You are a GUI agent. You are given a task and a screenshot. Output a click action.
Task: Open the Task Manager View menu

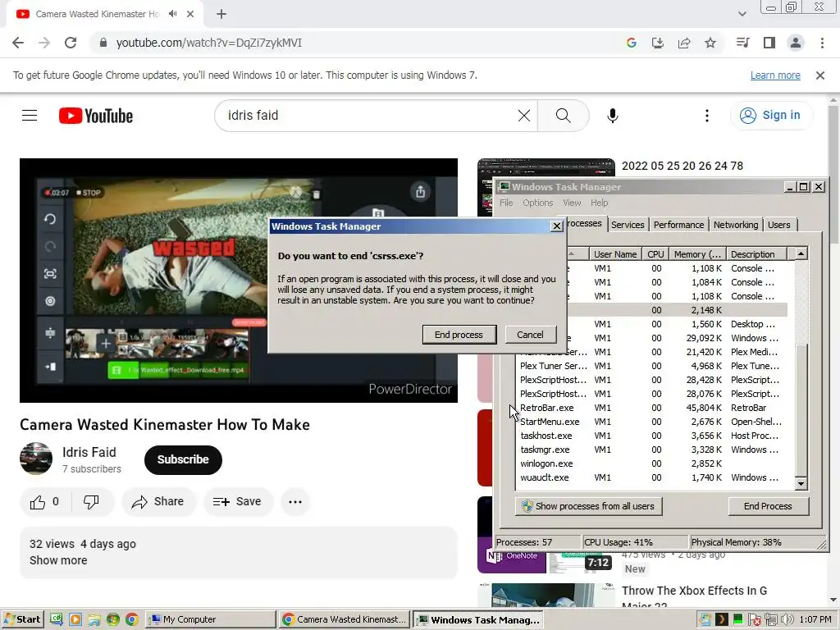572,203
